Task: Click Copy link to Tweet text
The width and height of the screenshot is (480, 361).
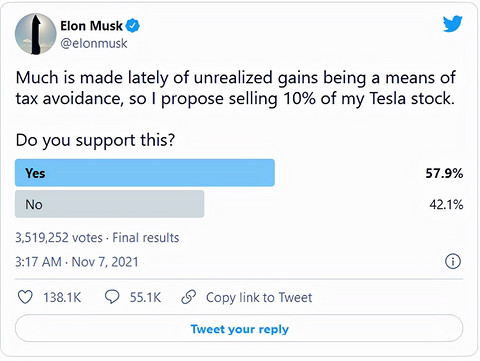Action: tap(259, 297)
